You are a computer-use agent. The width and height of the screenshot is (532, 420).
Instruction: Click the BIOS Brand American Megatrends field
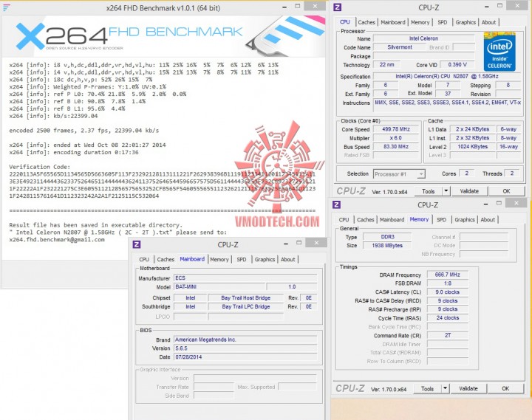pyautogui.click(x=245, y=340)
